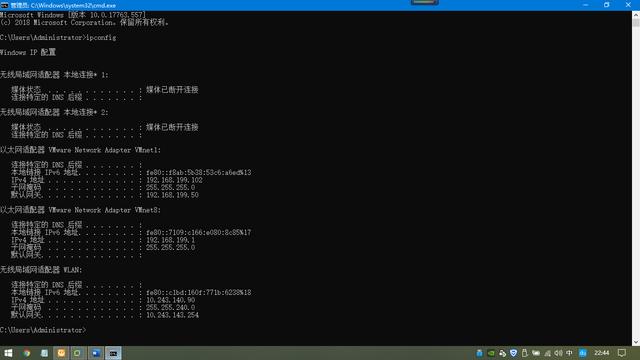Click IPv6 address ending %18
640x360 pixels.
[199, 293]
